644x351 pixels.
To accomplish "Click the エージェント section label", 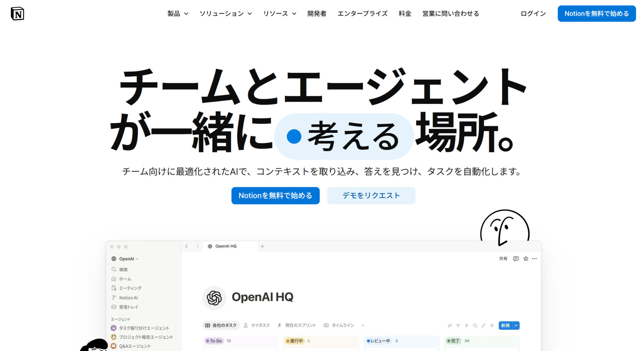I will (x=120, y=319).
